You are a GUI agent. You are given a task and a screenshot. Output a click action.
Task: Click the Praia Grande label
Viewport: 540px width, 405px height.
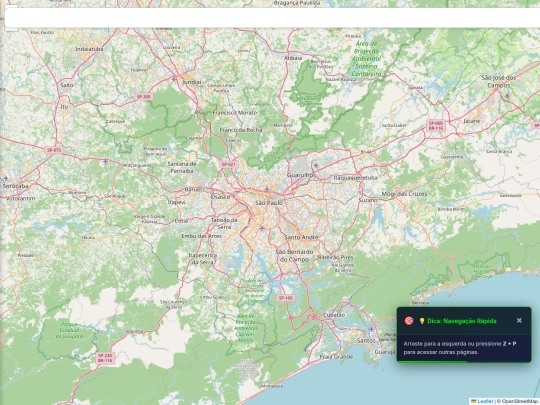[x=336, y=357]
